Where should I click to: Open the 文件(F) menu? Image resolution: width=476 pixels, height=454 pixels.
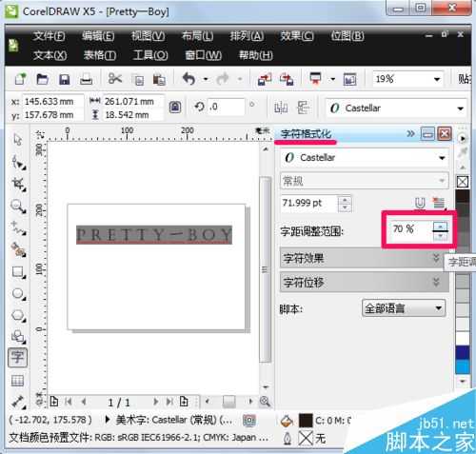50,36
